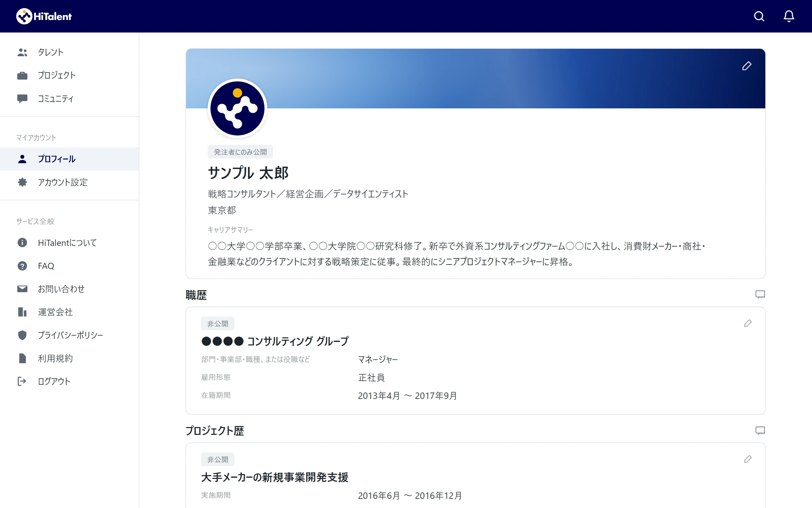Click the HiTalent logo
The width and height of the screenshot is (812, 508).
pyautogui.click(x=44, y=16)
